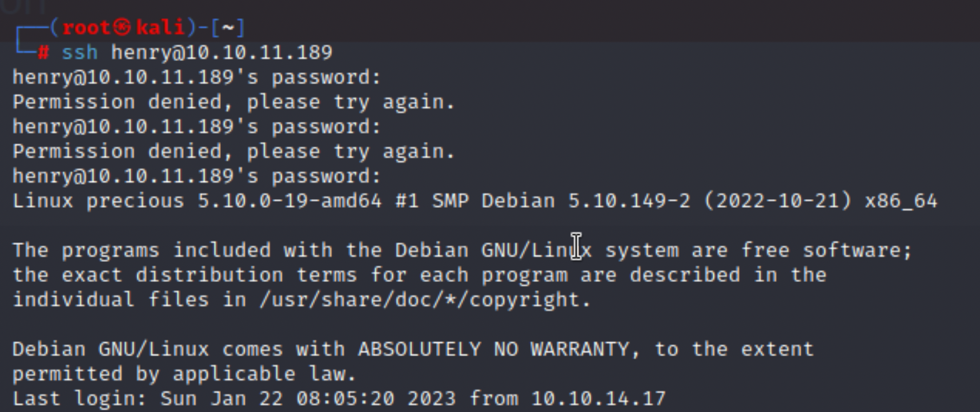Click the word kali in the red prompt
Screen dimensions: 980x412
(160, 28)
